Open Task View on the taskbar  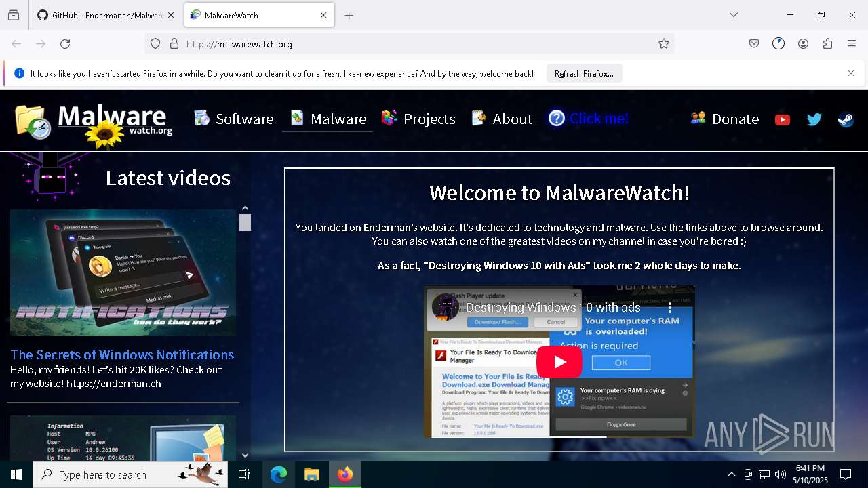244,474
